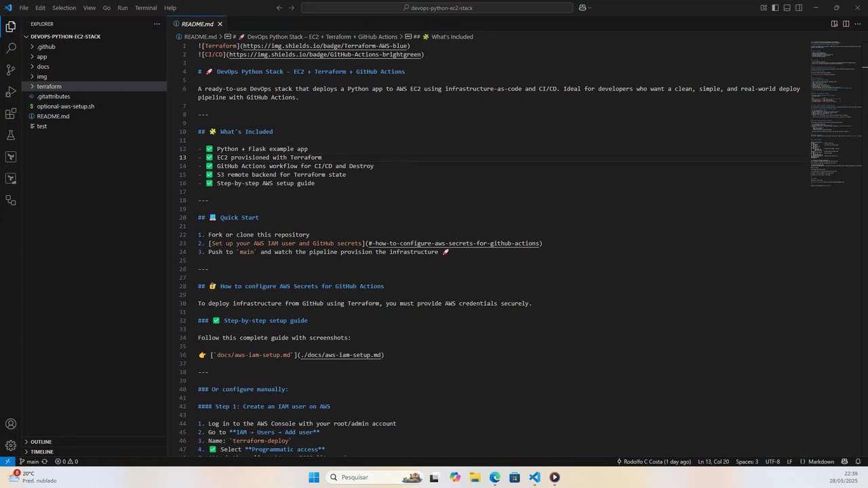Open the Testing flask view
Screen dimensions: 868x488
(x=11, y=135)
